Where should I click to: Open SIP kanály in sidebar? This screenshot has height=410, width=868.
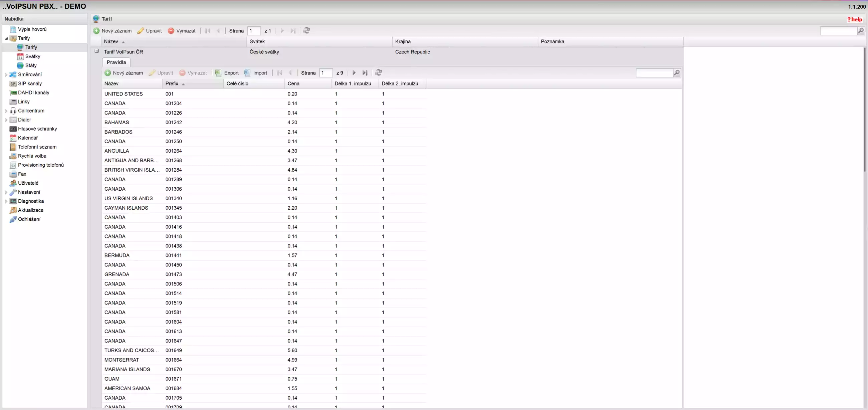30,83
